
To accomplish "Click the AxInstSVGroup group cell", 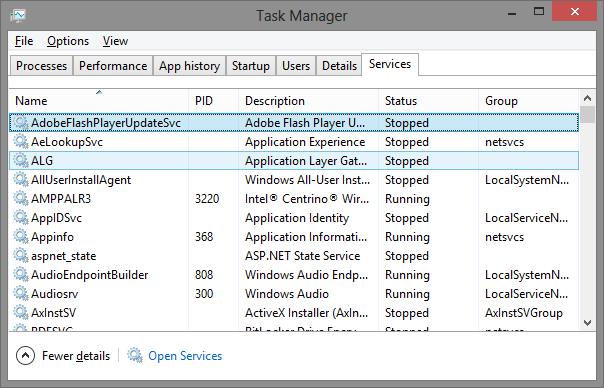I will point(524,313).
